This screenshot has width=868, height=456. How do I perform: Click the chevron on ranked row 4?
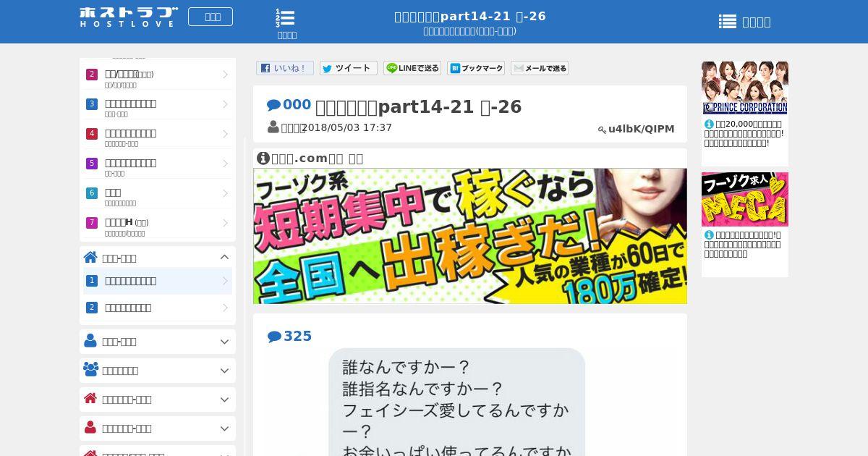coord(225,134)
